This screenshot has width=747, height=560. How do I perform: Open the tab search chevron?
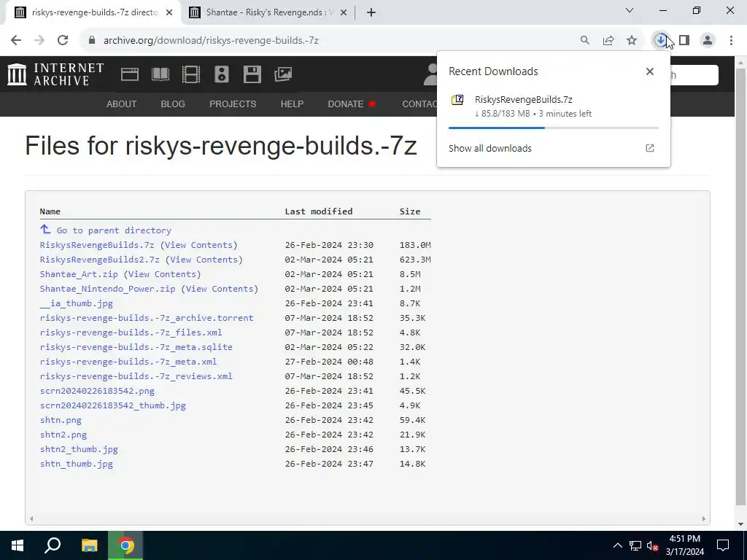pyautogui.click(x=630, y=10)
